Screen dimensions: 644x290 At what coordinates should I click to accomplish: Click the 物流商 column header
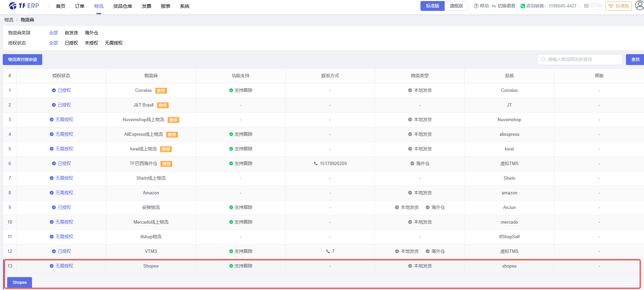tap(151, 76)
